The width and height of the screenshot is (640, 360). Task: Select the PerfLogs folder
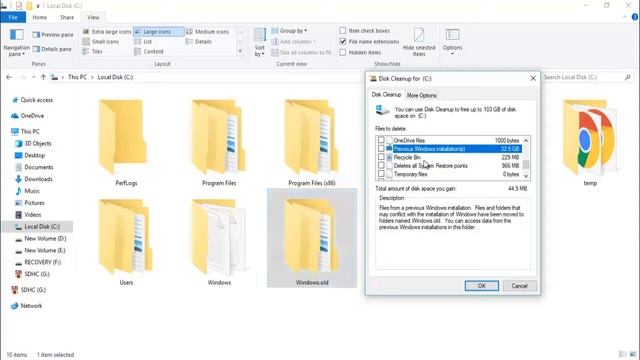click(x=126, y=142)
